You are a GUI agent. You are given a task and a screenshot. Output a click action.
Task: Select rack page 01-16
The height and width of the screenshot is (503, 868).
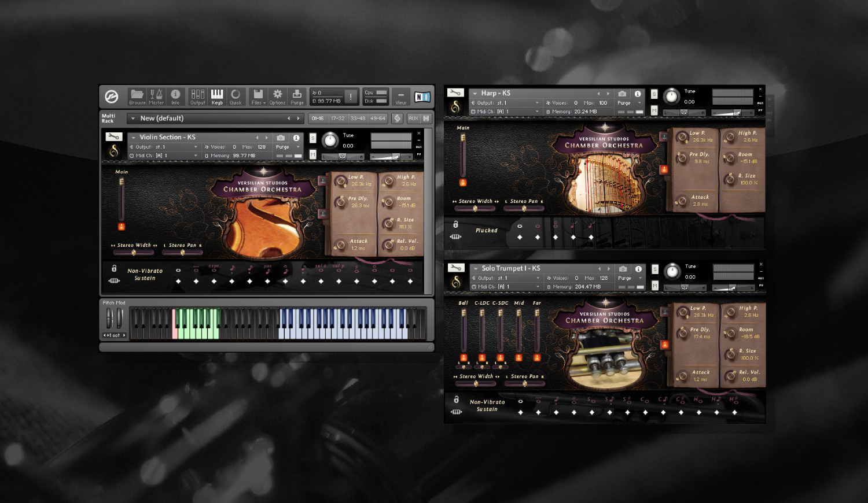point(318,119)
